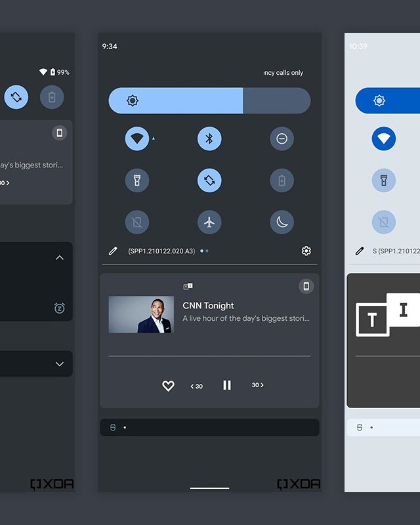Tap the biggest stori... text in left panel

(31, 165)
